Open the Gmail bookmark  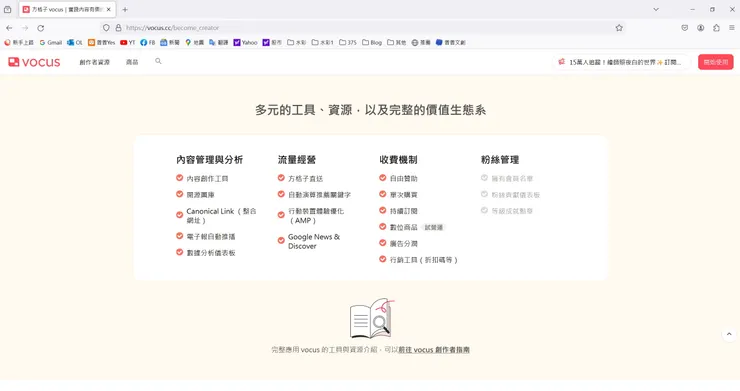click(50, 42)
